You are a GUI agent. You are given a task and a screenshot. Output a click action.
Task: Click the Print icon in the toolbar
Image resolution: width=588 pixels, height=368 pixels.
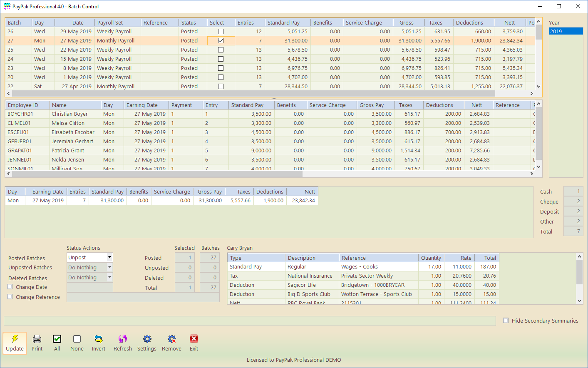(x=37, y=339)
